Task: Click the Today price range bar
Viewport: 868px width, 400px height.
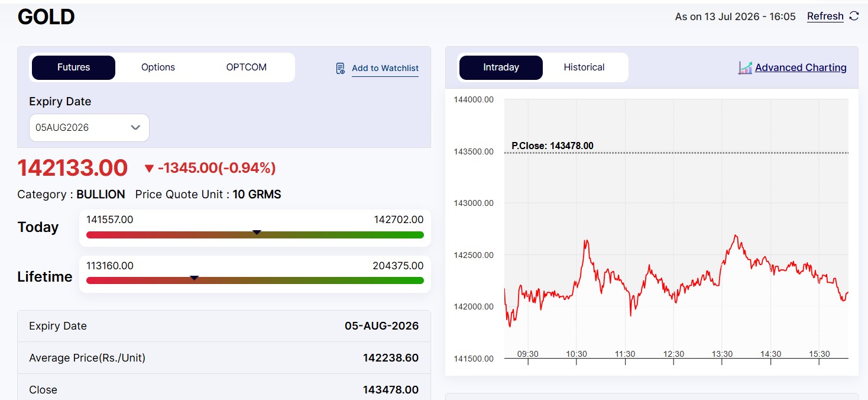Action: point(255,235)
